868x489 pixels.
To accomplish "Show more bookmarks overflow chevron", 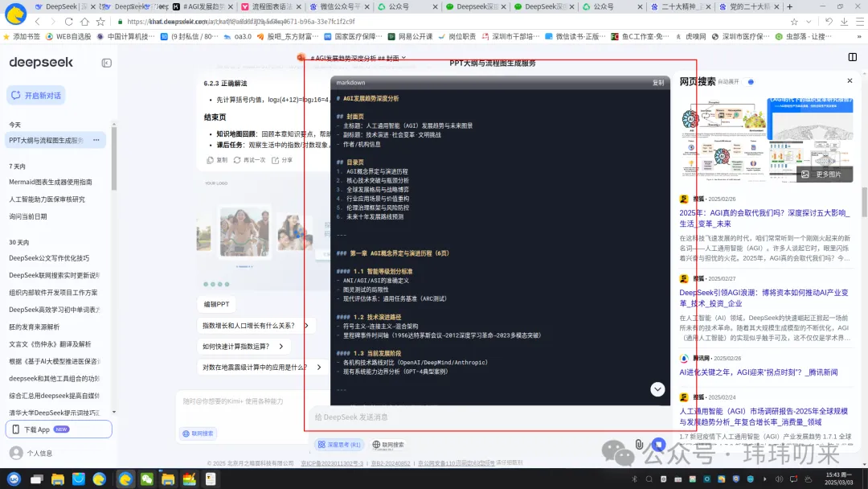I will [860, 36].
